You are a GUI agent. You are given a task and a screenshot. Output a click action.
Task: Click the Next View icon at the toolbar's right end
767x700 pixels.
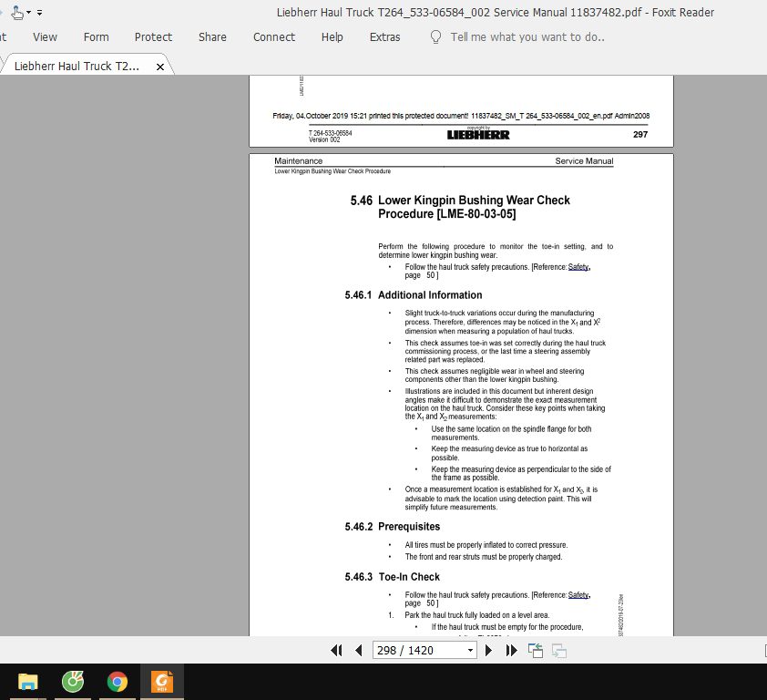point(557,651)
